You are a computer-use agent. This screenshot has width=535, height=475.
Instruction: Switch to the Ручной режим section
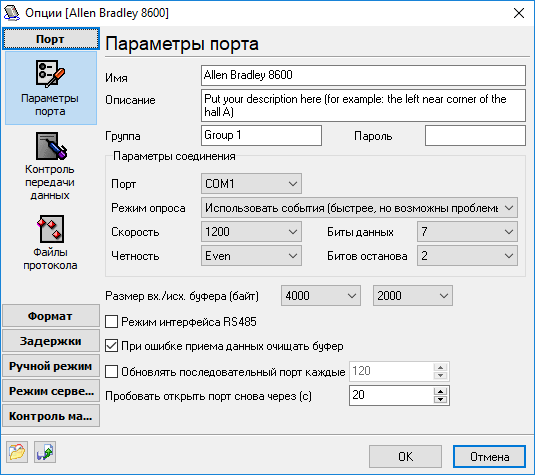(x=50, y=366)
